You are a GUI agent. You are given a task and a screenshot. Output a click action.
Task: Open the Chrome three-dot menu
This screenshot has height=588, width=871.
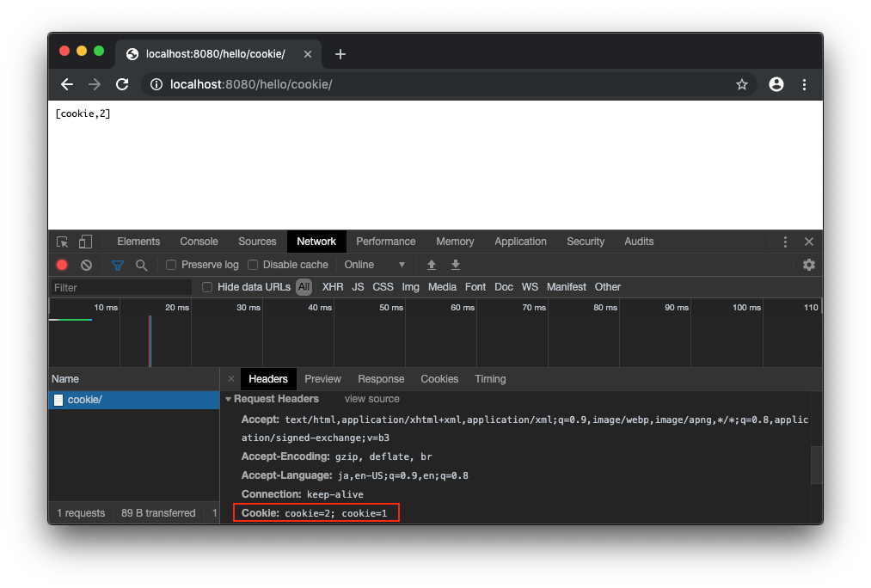[804, 84]
